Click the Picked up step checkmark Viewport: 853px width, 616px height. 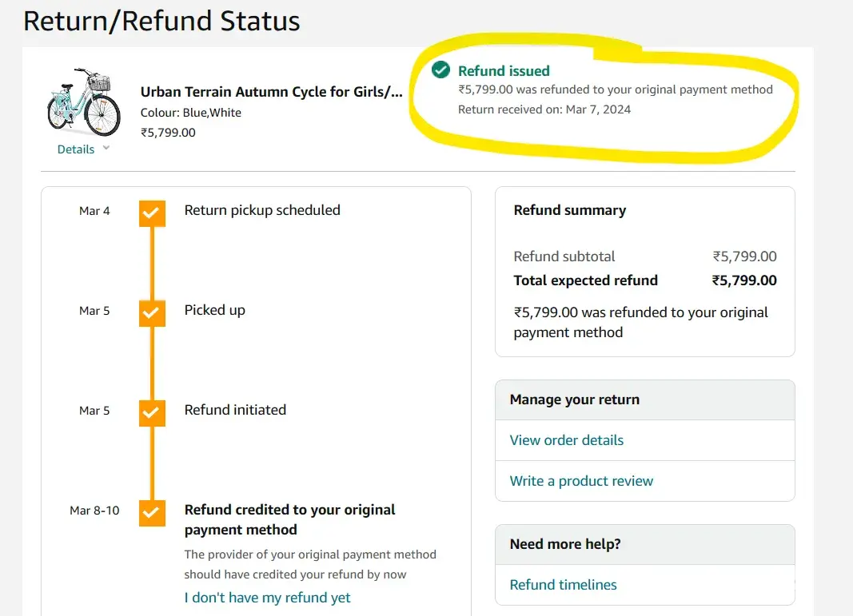152,312
